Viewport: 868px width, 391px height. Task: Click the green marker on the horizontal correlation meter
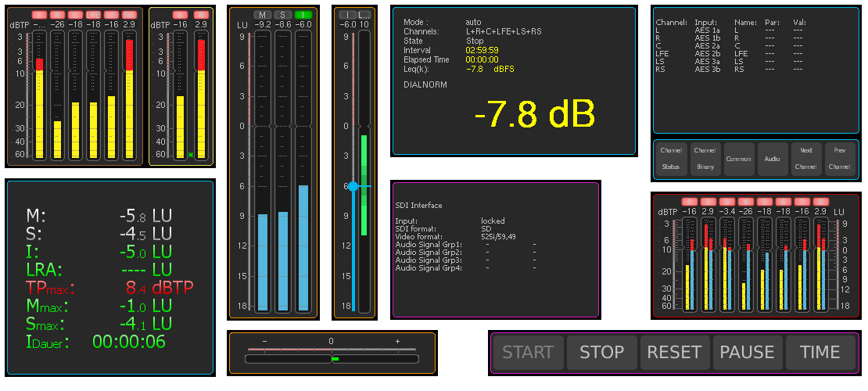[335, 360]
